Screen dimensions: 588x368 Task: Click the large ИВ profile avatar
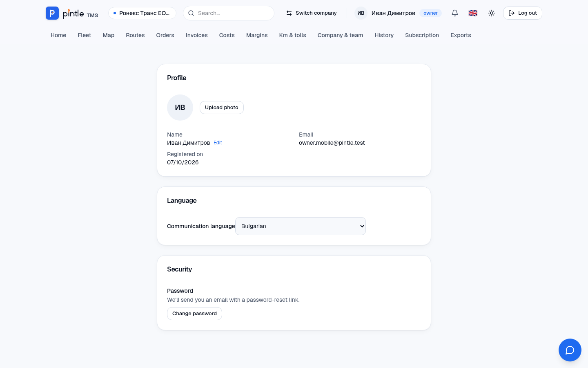[180, 108]
